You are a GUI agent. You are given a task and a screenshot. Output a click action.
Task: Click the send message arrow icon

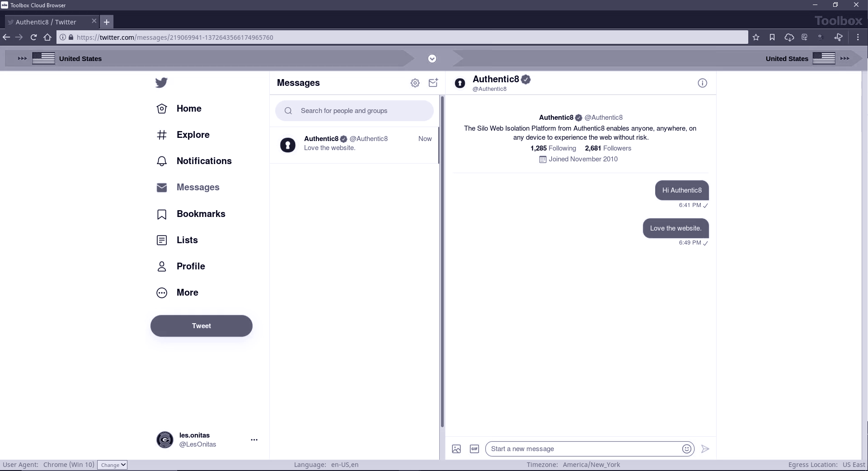click(x=705, y=449)
